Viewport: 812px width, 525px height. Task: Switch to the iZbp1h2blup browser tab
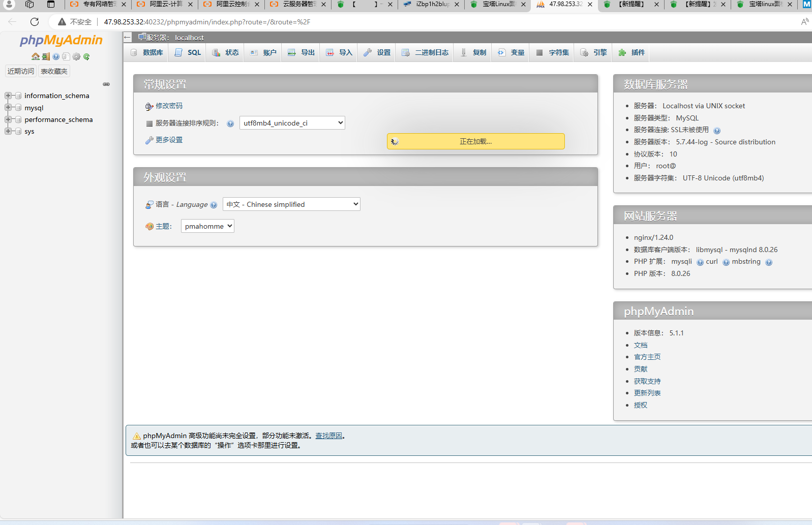point(431,5)
